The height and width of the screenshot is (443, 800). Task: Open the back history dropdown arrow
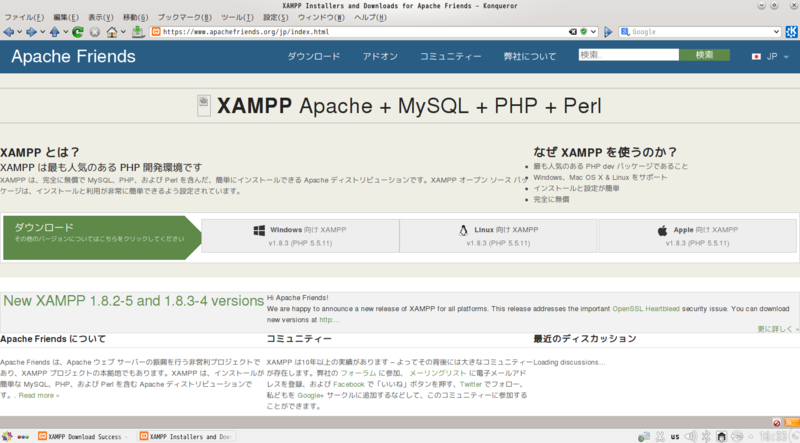point(19,32)
